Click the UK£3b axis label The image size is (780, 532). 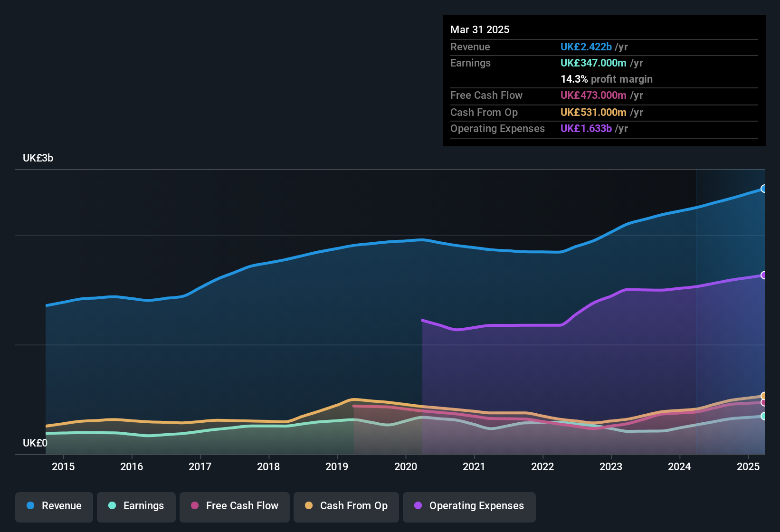tap(38, 158)
